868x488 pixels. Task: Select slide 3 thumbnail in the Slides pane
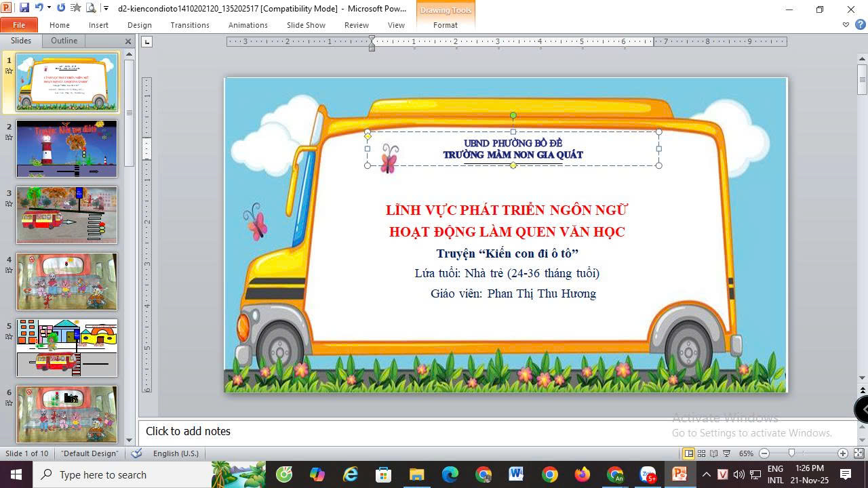(66, 215)
